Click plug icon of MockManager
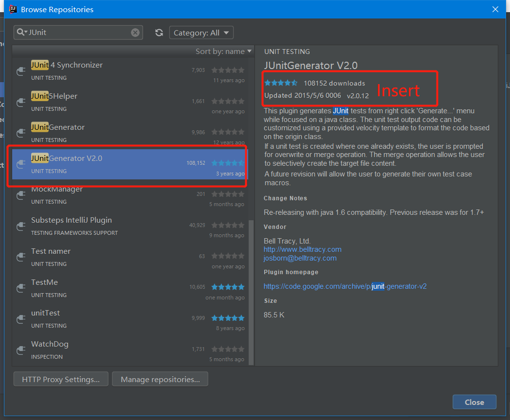Screen dimensions: 510x420 click(21, 195)
